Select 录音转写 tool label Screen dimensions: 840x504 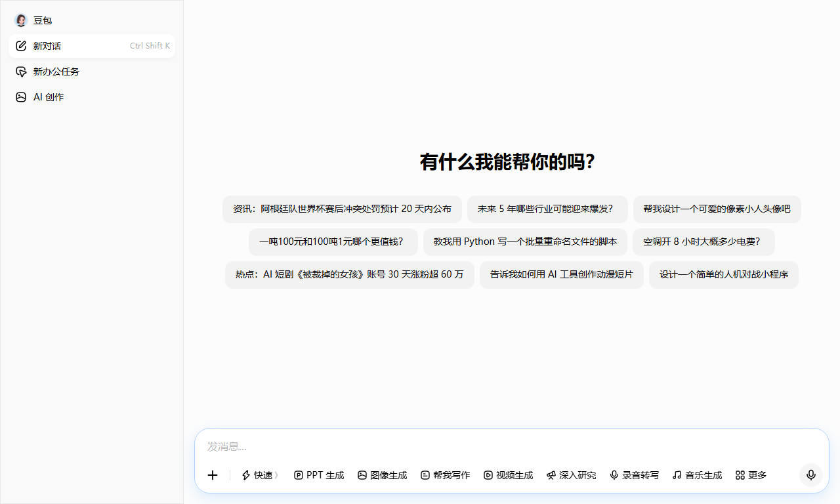[640, 475]
